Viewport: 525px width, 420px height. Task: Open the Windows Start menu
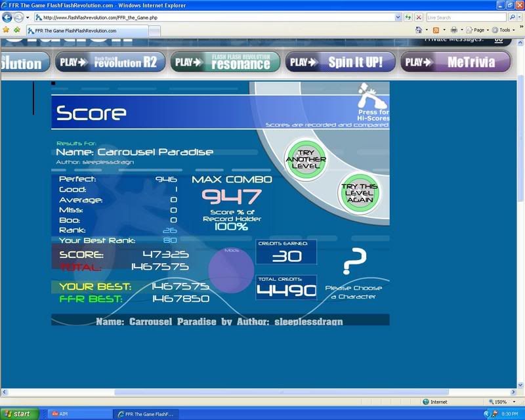point(17,414)
